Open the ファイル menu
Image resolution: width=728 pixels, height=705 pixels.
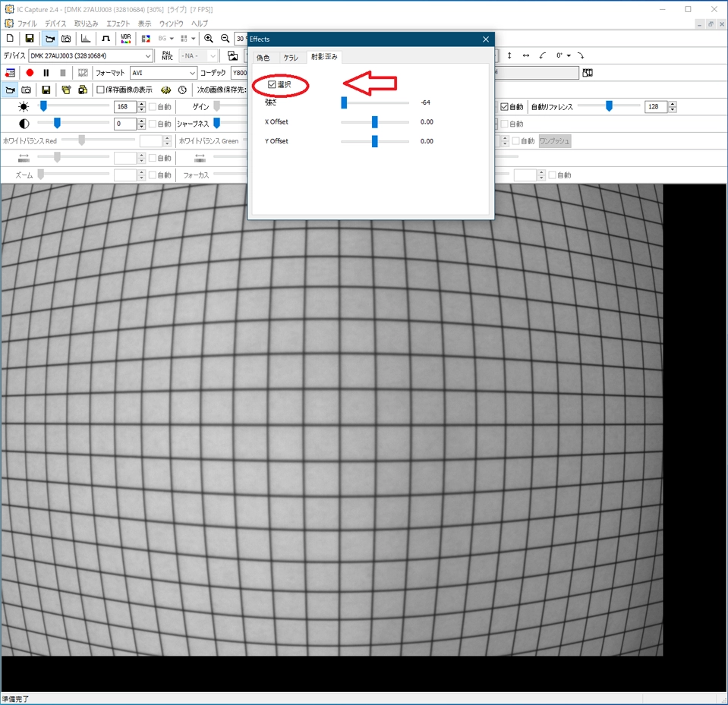[x=27, y=24]
